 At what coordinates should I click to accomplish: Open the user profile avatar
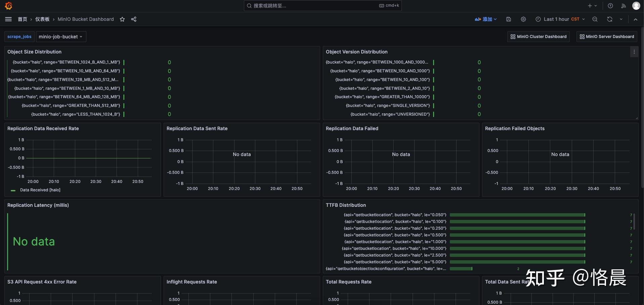tap(636, 6)
